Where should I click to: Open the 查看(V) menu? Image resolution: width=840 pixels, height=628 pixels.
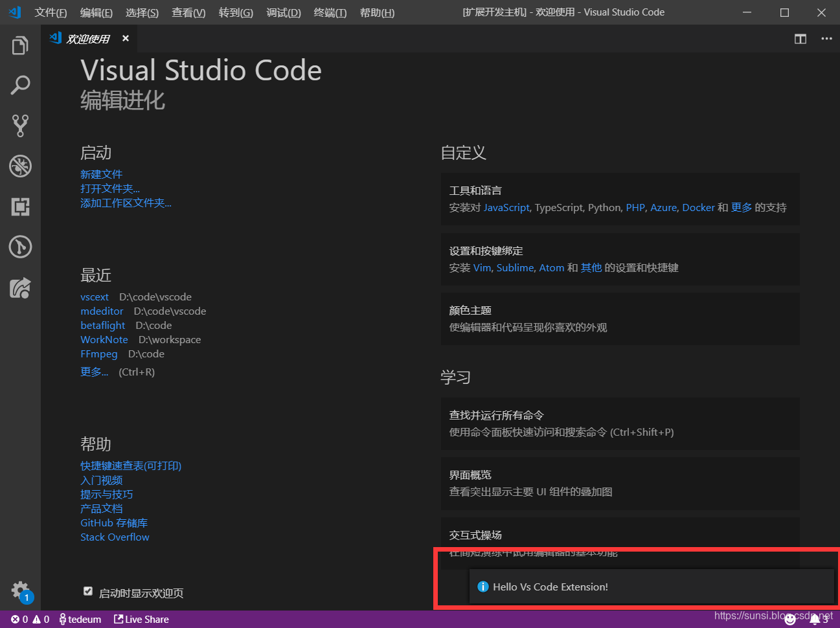(188, 12)
